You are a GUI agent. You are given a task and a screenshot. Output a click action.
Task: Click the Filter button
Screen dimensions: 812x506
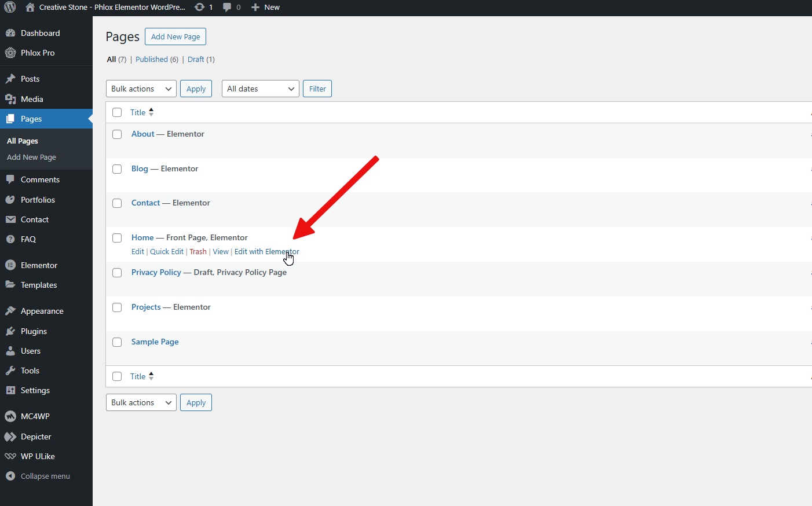point(317,89)
